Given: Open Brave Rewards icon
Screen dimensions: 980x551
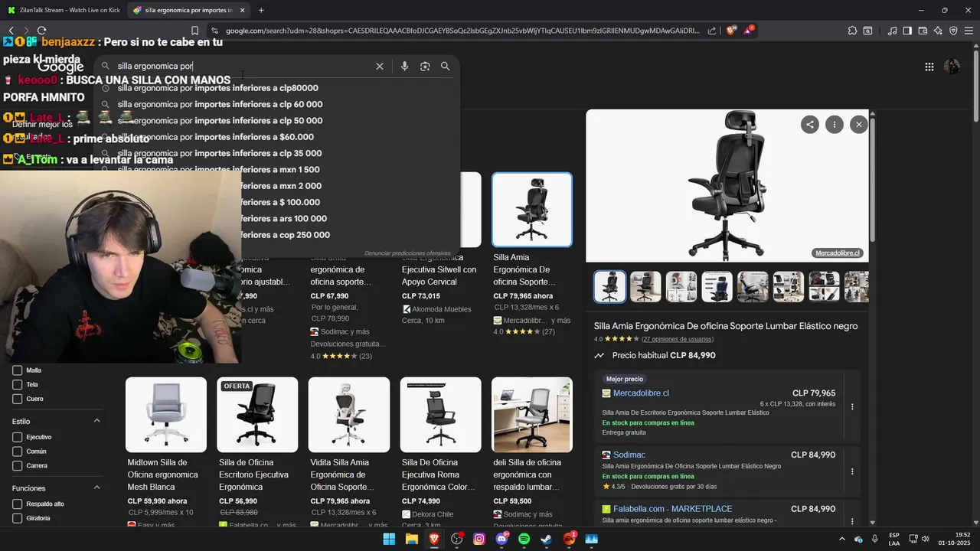Looking at the screenshot, I should (749, 31).
